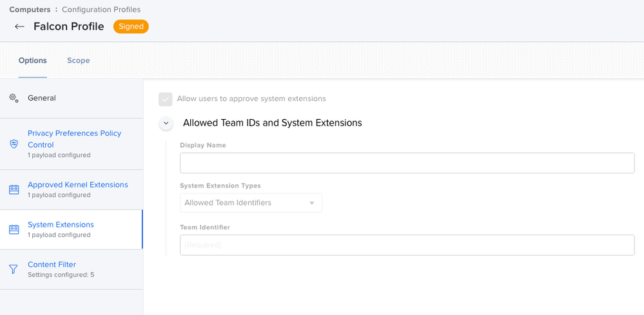Click the Settings configured: 5 text
Viewport: 644px width, 315px height.
coord(61,275)
